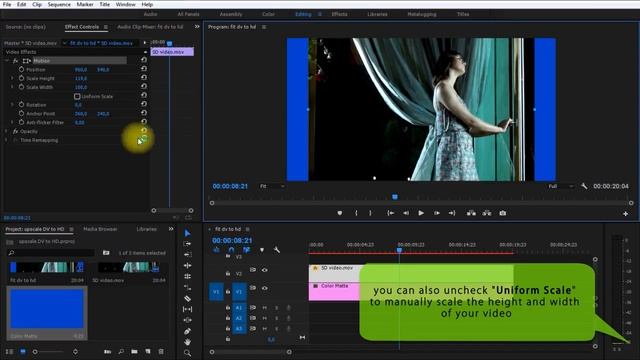640x360 pixels.
Task: Toggle track lock for V2
Action: tap(228, 273)
